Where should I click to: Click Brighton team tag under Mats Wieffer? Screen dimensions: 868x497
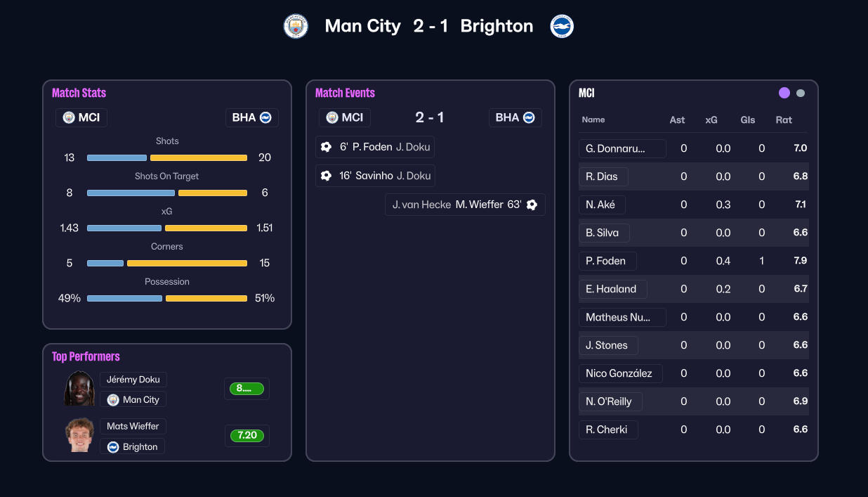[132, 446]
